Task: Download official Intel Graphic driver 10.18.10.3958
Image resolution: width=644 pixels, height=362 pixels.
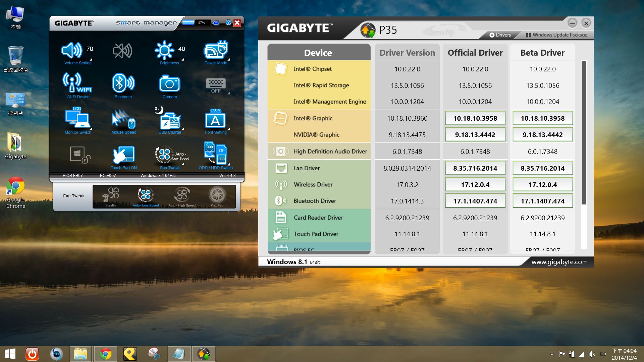Action: pyautogui.click(x=475, y=118)
